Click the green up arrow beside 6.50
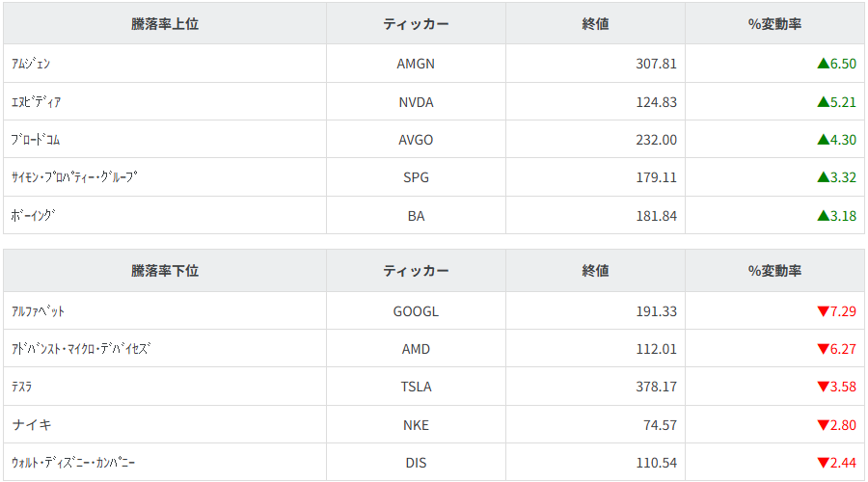Image resolution: width=868 pixels, height=482 pixels. [823, 64]
